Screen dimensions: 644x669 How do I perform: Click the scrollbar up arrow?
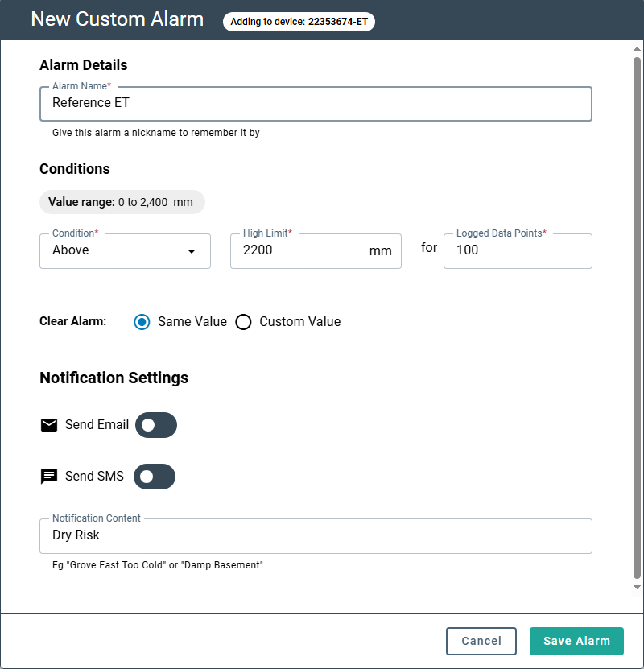pos(637,50)
